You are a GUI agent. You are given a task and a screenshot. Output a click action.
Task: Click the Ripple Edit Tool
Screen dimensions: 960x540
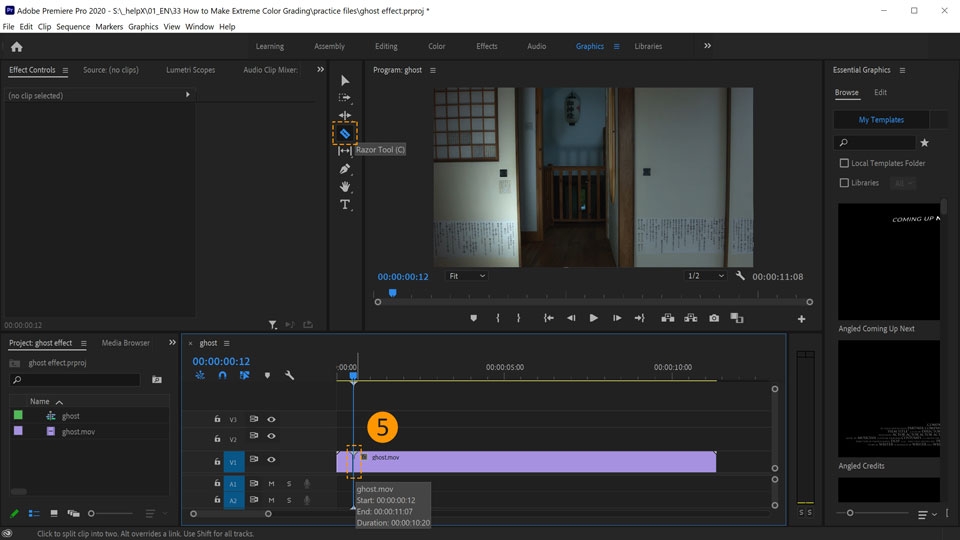(x=345, y=116)
